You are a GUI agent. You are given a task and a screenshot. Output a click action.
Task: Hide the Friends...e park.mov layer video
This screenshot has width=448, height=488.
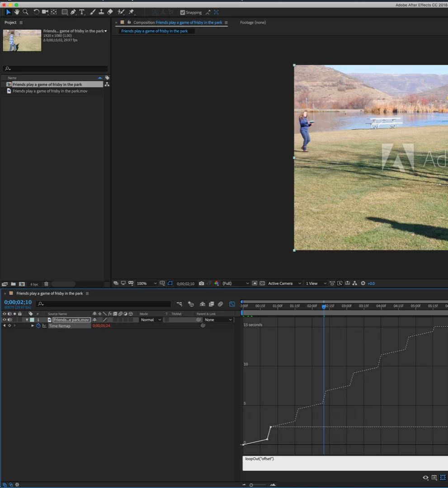pos(5,319)
